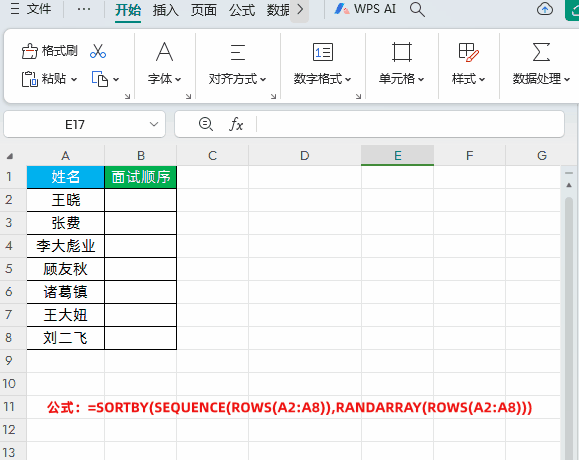This screenshot has height=460, width=579.
Task: Switch to the 插入 tab
Action: pyautogui.click(x=165, y=10)
